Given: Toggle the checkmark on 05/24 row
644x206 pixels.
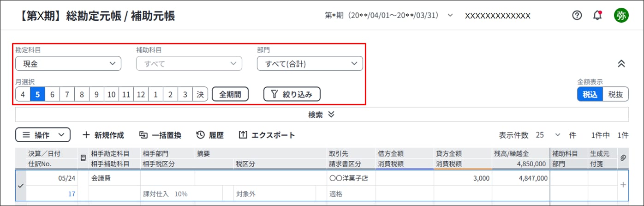Looking at the screenshot, I should [20, 186].
